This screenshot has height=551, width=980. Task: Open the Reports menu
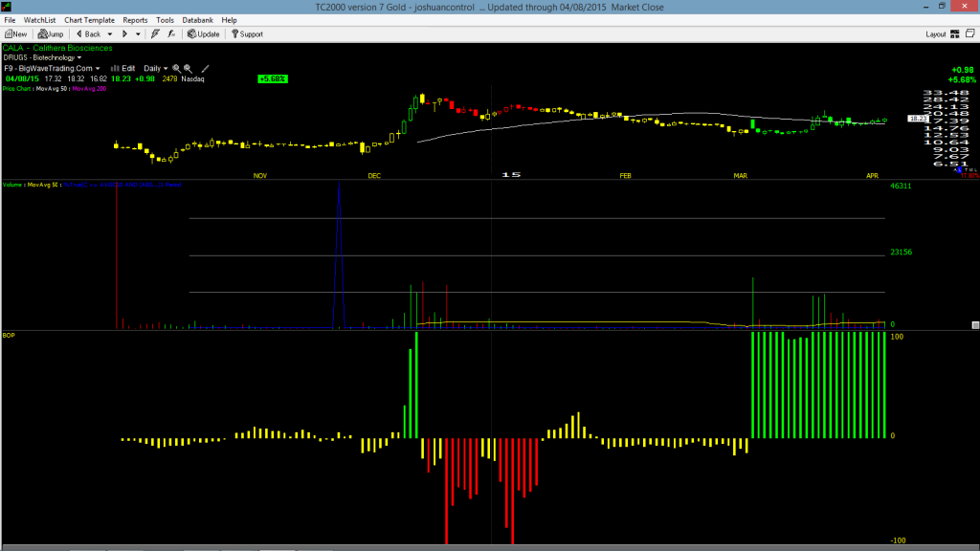(x=135, y=20)
